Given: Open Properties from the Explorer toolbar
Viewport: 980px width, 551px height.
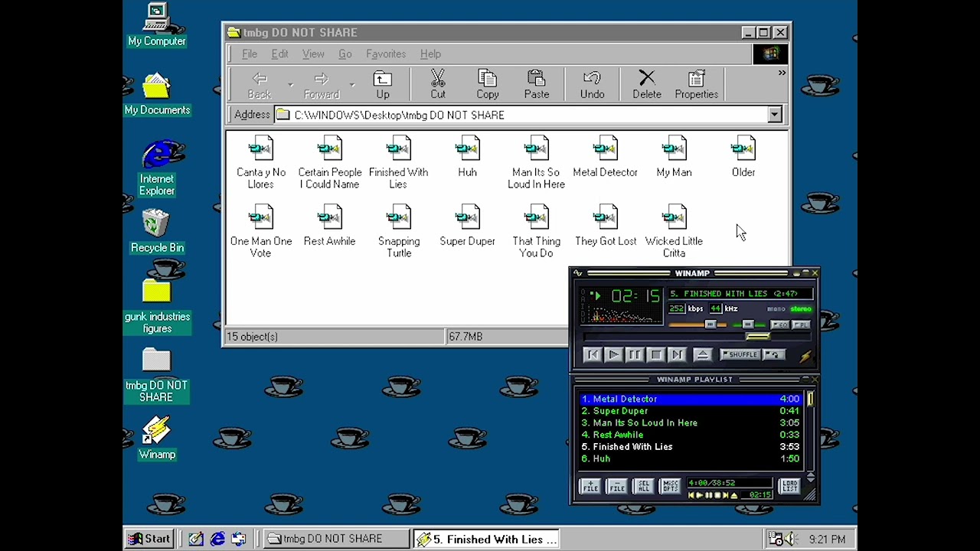Looking at the screenshot, I should click(x=697, y=85).
